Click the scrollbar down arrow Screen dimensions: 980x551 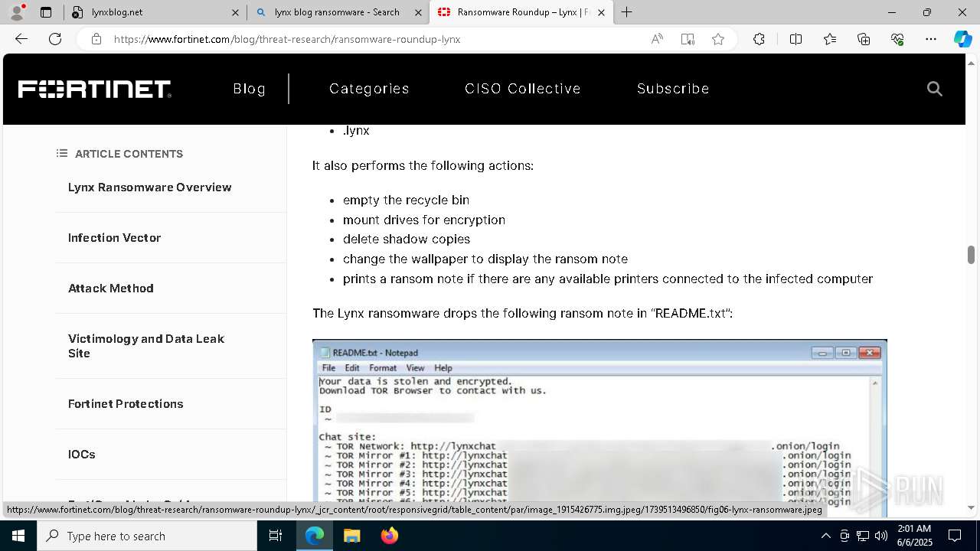(971, 507)
